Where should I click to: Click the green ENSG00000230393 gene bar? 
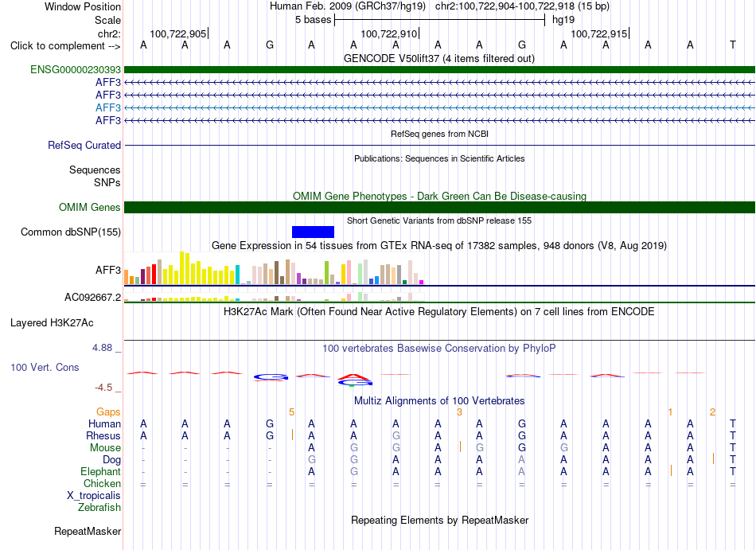click(439, 70)
